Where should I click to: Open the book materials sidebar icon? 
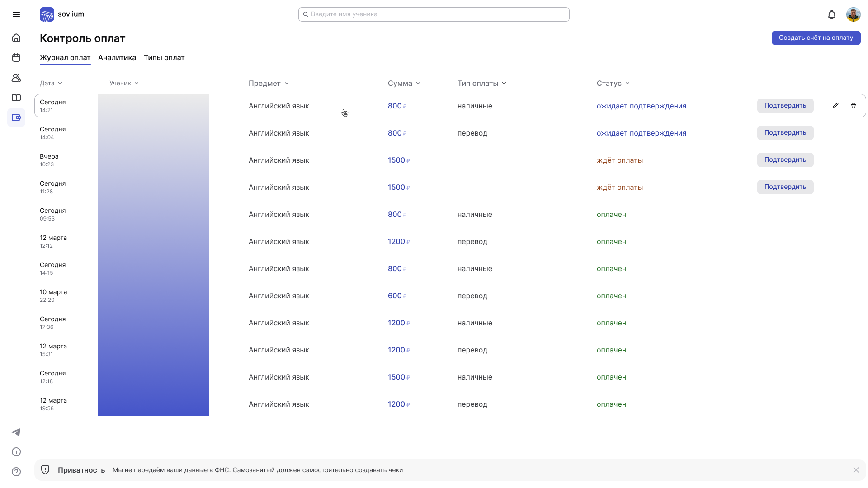[16, 98]
